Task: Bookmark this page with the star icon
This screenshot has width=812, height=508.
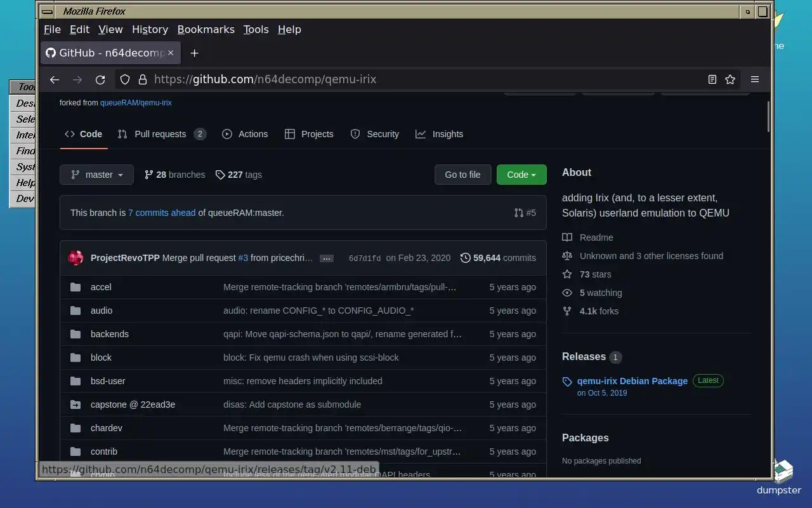Action: [730, 79]
